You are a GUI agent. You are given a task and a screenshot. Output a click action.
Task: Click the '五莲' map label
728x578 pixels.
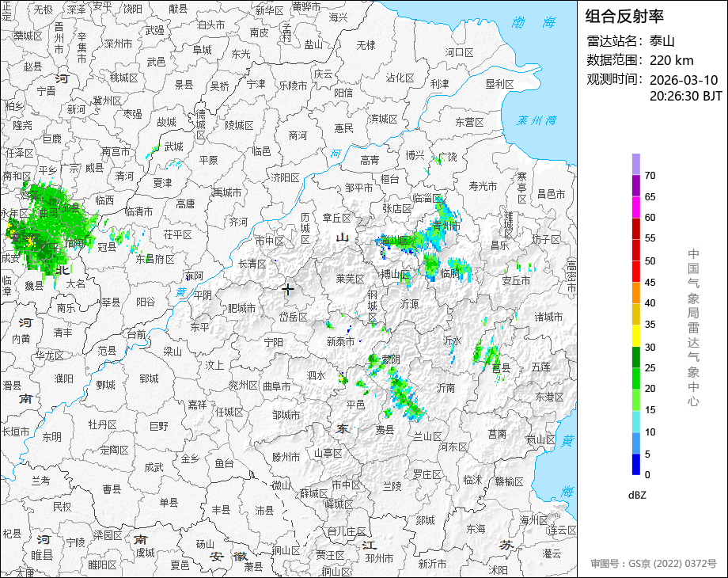541,367
